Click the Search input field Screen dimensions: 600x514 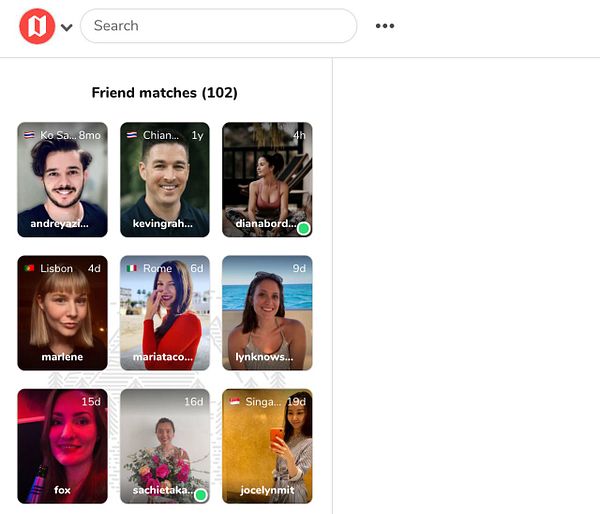218,26
